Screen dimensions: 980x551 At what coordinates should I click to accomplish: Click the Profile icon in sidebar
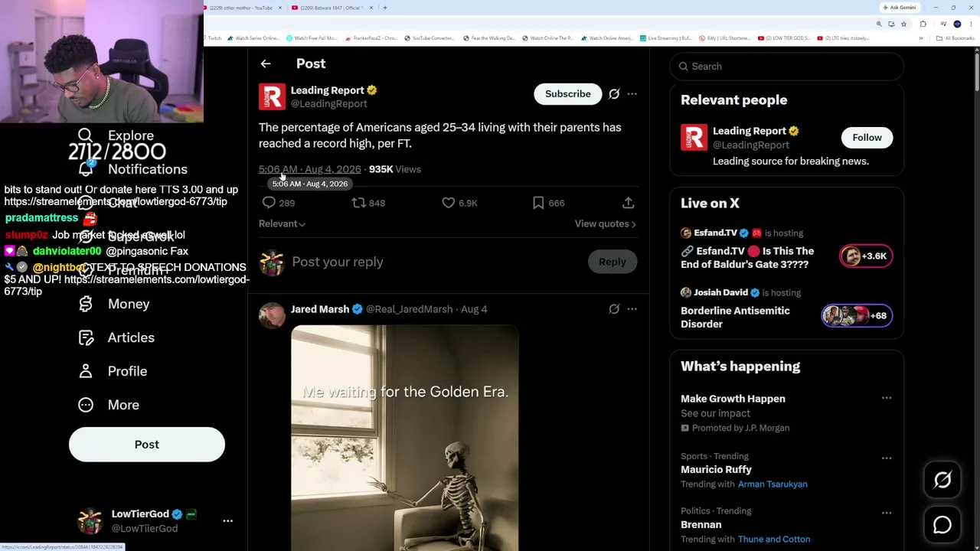[86, 371]
